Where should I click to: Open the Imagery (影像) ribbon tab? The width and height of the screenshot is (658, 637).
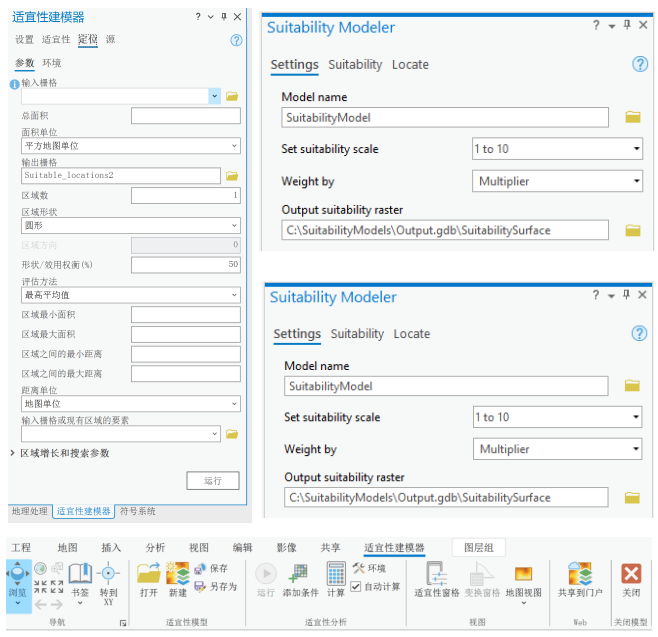(287, 548)
